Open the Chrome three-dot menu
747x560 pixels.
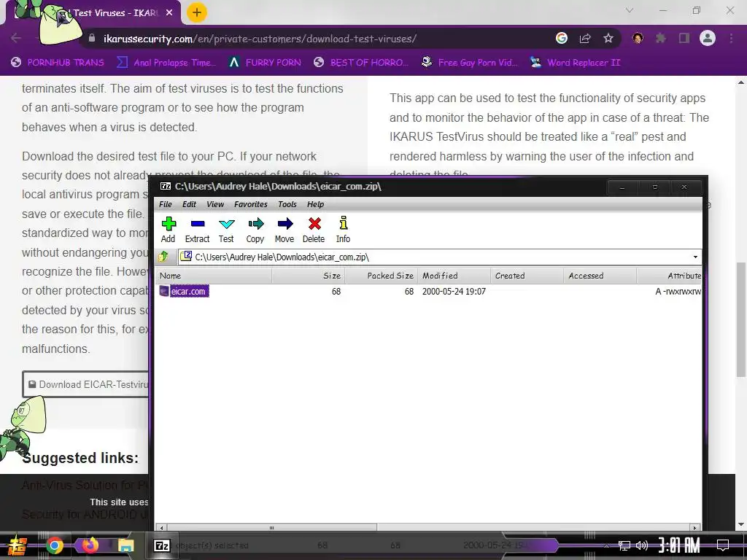(731, 38)
